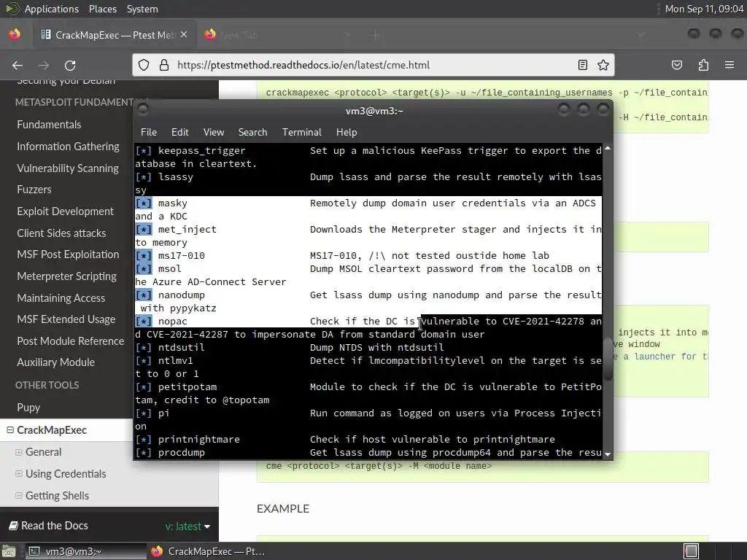The width and height of the screenshot is (747, 560).
Task: Open the Maintaining Access sidebar link
Action: (x=61, y=298)
